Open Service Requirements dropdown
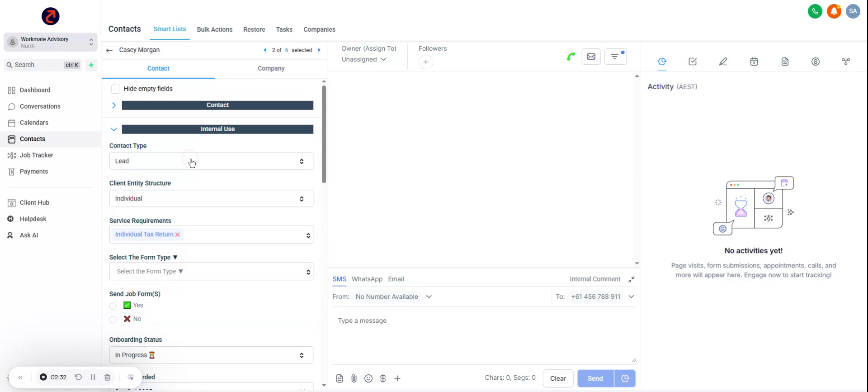 tap(211, 235)
